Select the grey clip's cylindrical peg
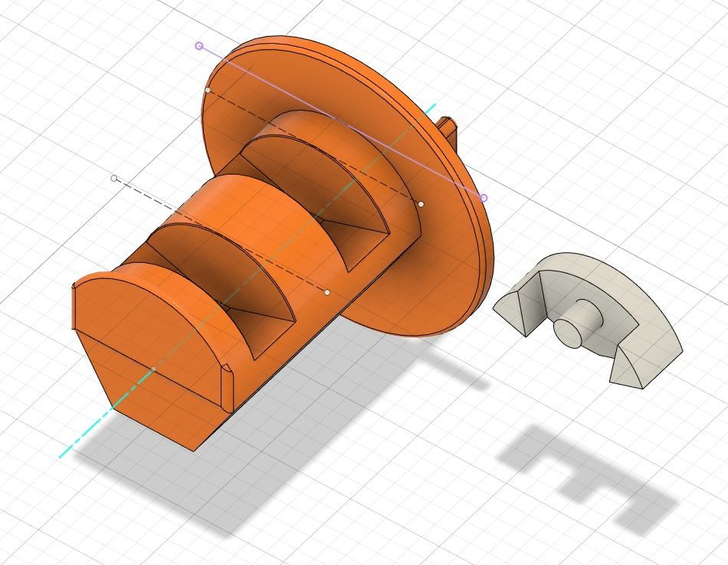 click(577, 324)
